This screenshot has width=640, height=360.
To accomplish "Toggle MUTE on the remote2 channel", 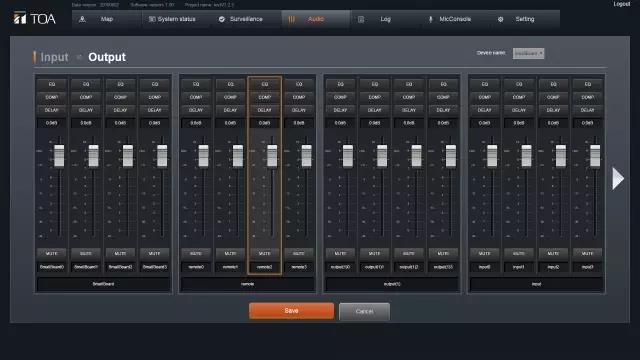I will click(x=264, y=253).
